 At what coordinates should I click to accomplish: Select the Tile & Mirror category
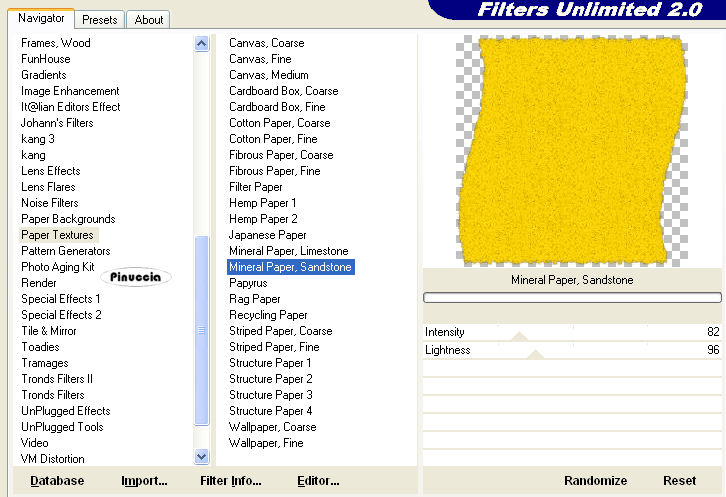(x=49, y=331)
